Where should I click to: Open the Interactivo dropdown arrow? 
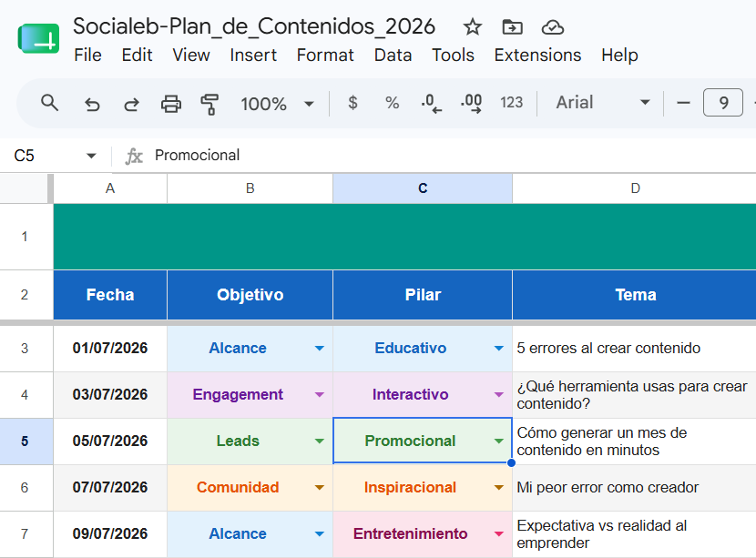499,395
